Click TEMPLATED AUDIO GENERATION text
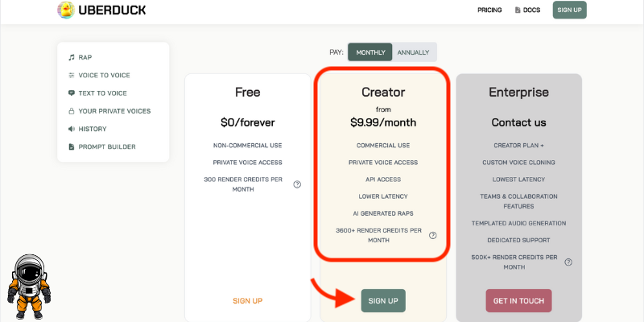Image resolution: width=644 pixels, height=322 pixels. pyautogui.click(x=518, y=224)
